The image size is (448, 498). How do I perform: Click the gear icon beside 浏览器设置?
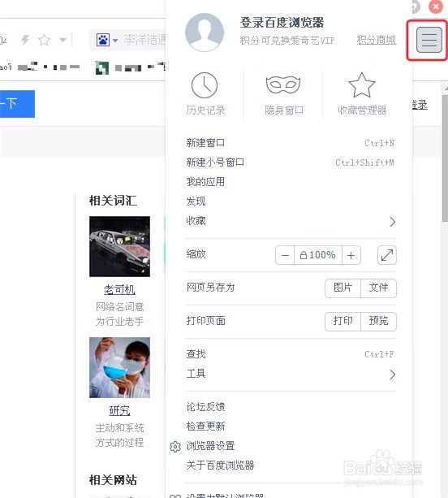pos(175,447)
